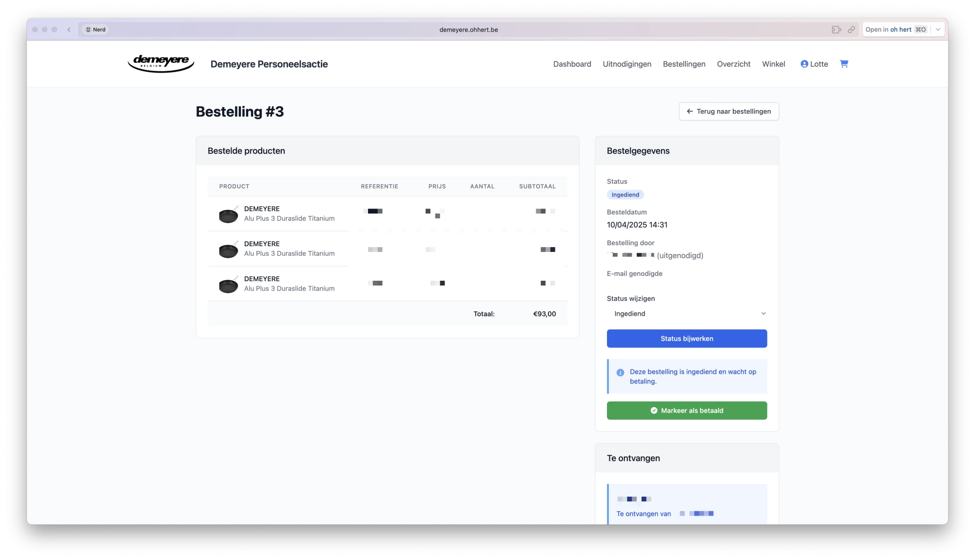Click the Demeyere logo

coord(161,63)
